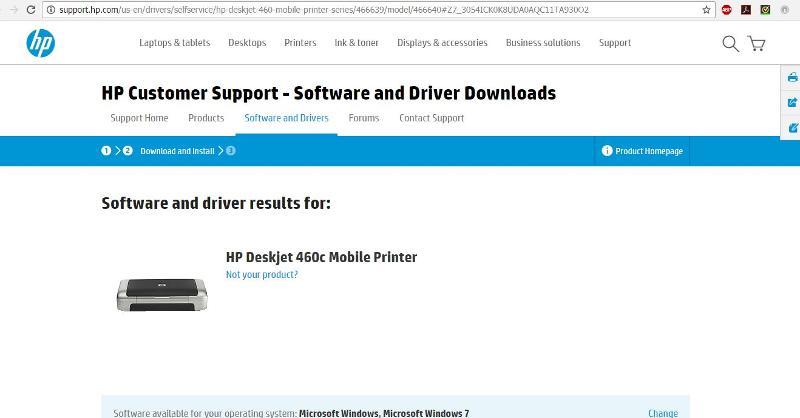Click the share icon in side panel
The height and width of the screenshot is (418, 800).
[x=792, y=102]
